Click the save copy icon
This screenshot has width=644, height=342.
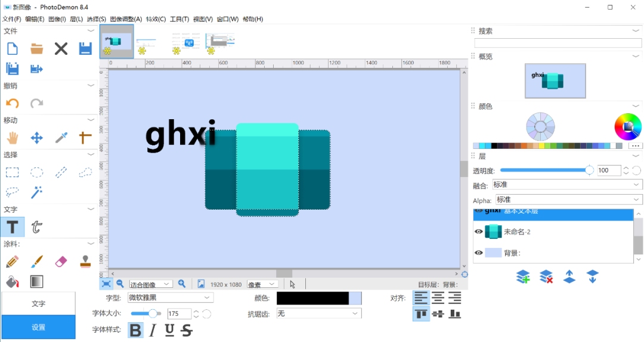[13, 69]
